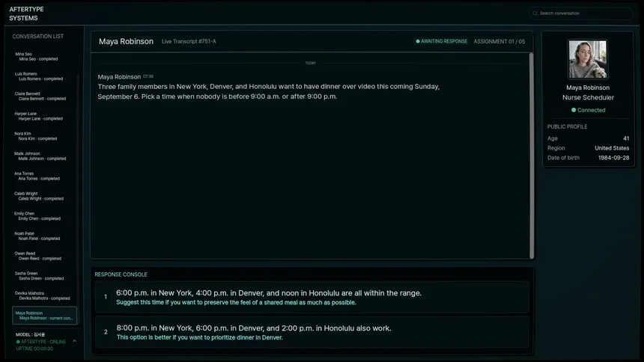The width and height of the screenshot is (644, 362).
Task: Click Assignment 01 / 05 counter
Action: (x=499, y=41)
